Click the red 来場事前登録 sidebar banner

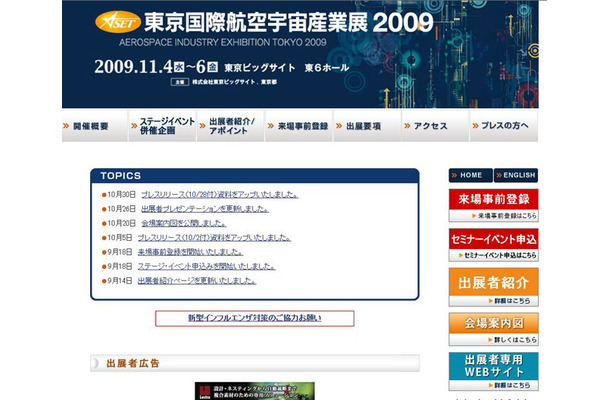pyautogui.click(x=494, y=199)
